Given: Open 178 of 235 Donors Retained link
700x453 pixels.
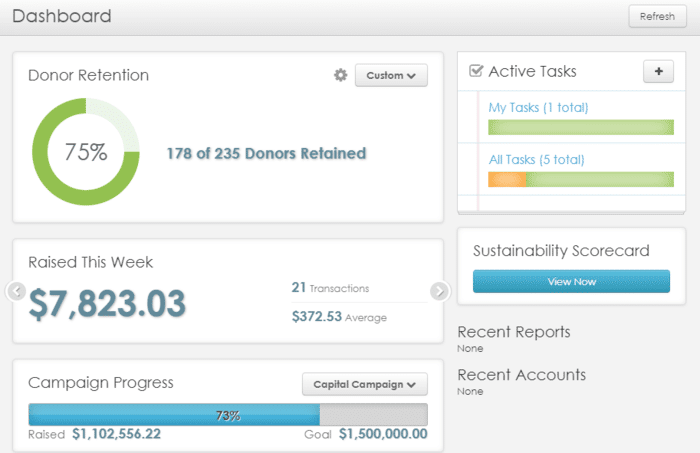Looking at the screenshot, I should coord(267,154).
